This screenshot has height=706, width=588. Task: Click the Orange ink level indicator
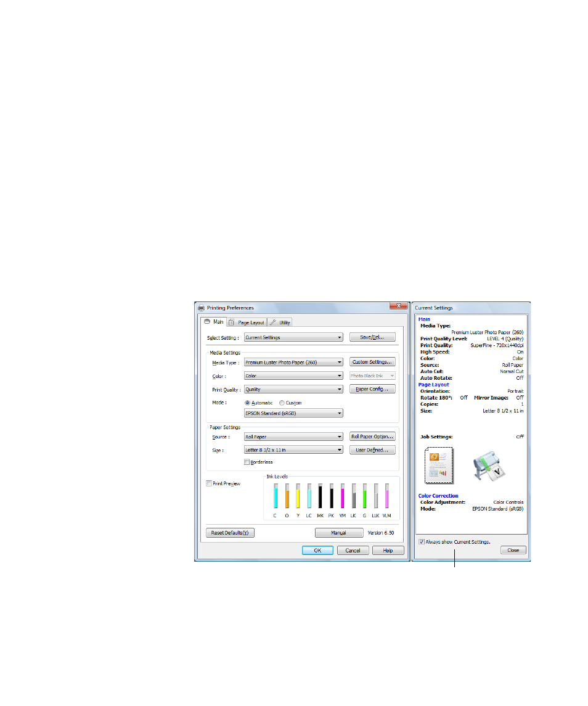287,496
